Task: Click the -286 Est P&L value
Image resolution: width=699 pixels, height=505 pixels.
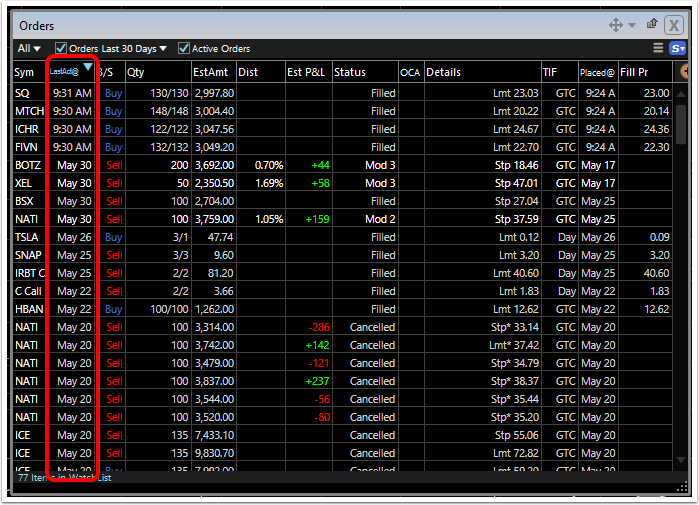Action: click(319, 327)
